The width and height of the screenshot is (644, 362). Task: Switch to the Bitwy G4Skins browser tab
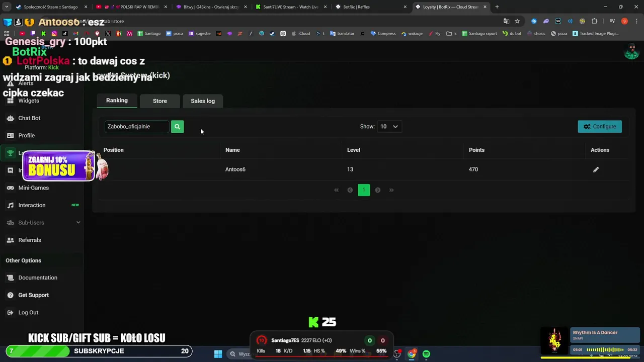pos(211,7)
